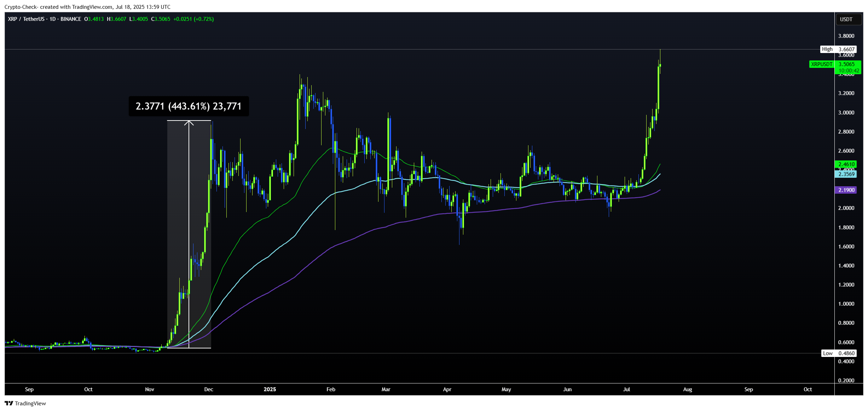Click the 3.8000 price axis label

click(x=846, y=36)
